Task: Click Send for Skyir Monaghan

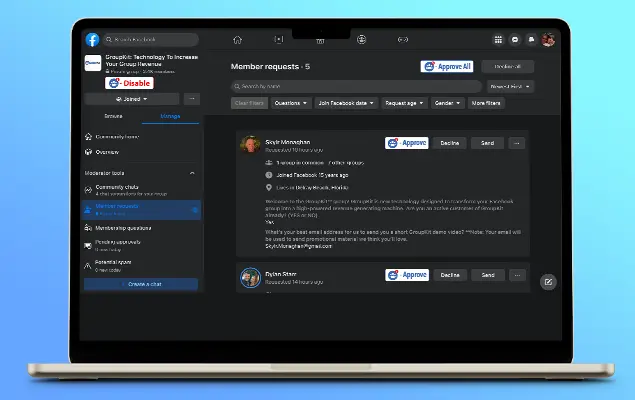Action: pyautogui.click(x=488, y=143)
